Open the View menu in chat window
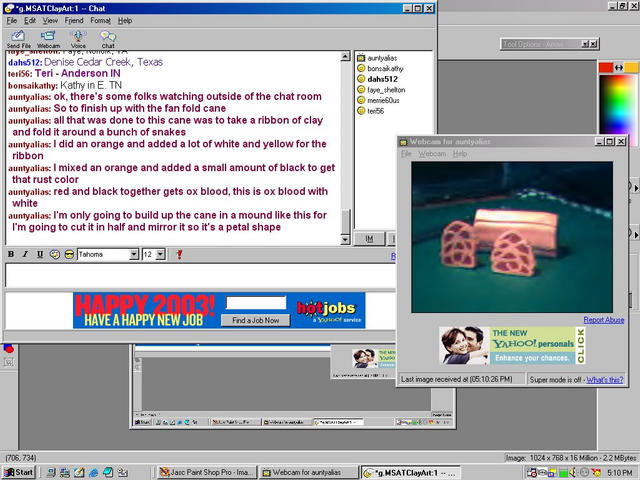Image resolution: width=640 pixels, height=480 pixels. click(x=50, y=20)
